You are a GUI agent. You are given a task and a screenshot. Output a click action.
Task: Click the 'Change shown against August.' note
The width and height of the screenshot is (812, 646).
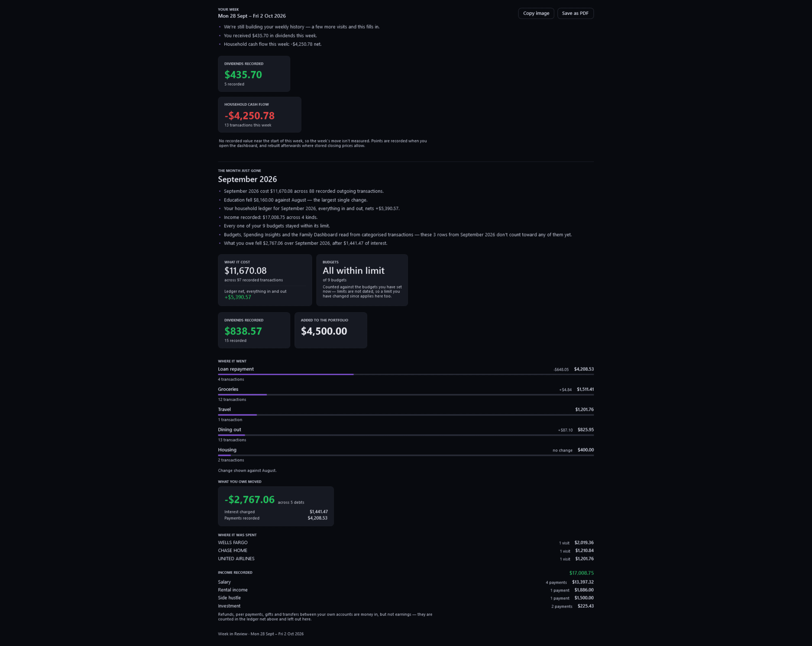tap(247, 470)
